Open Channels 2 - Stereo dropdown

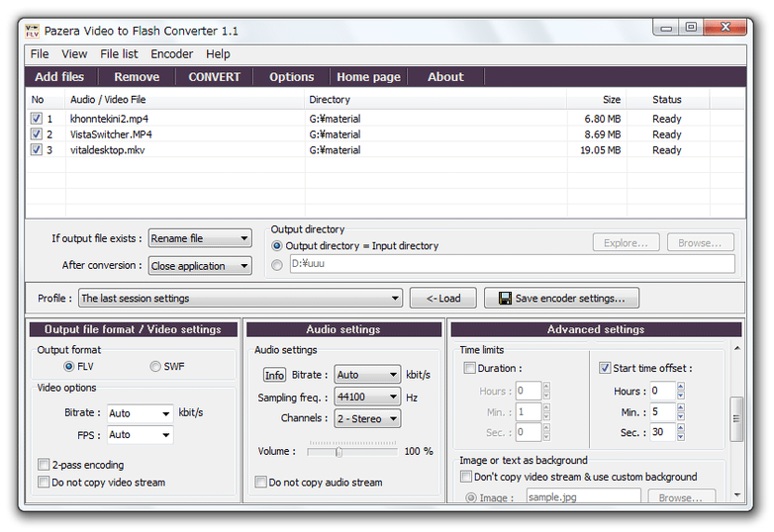pos(367,418)
